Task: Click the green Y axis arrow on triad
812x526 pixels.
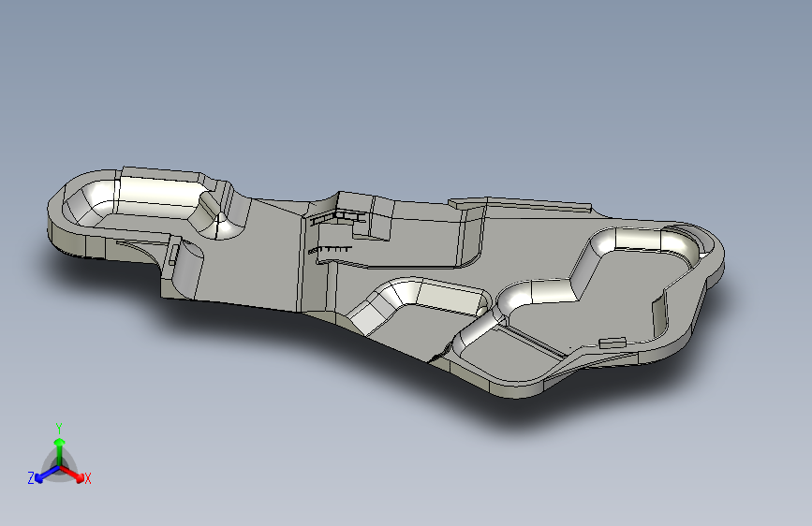Action: [60, 450]
